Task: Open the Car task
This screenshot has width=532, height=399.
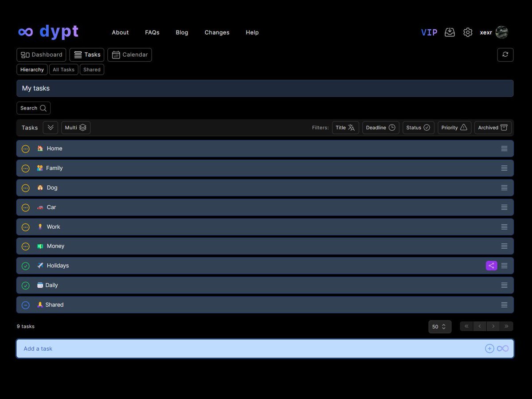Action: (265, 207)
